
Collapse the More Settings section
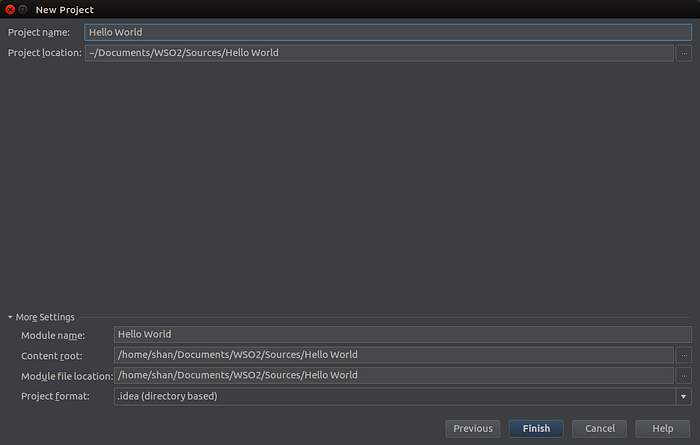point(10,317)
